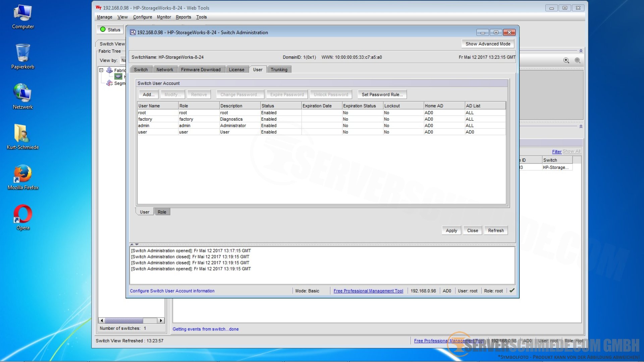Click the Segmented switches tree icon

(x=109, y=83)
